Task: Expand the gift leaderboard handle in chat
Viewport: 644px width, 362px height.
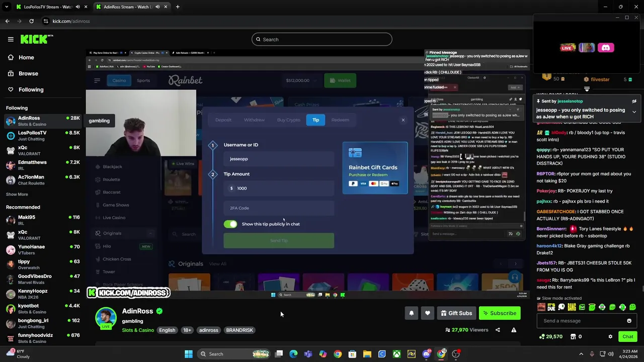Action: (587, 89)
